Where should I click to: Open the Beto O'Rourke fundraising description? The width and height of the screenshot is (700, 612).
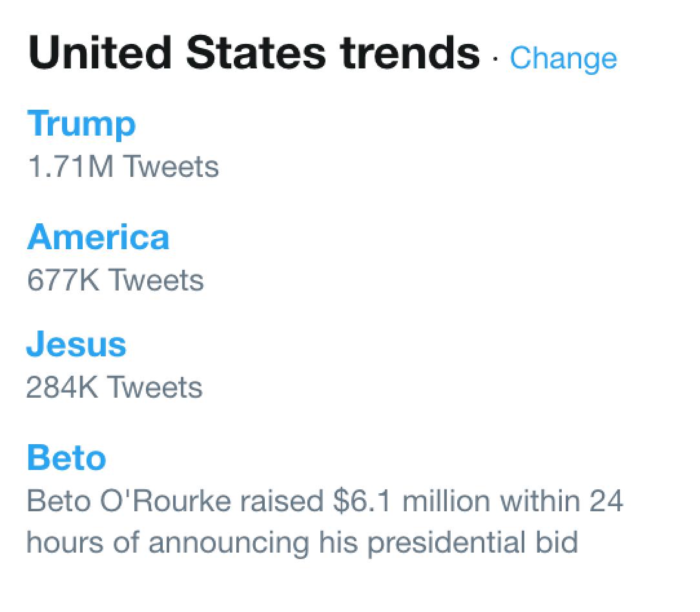point(324,522)
